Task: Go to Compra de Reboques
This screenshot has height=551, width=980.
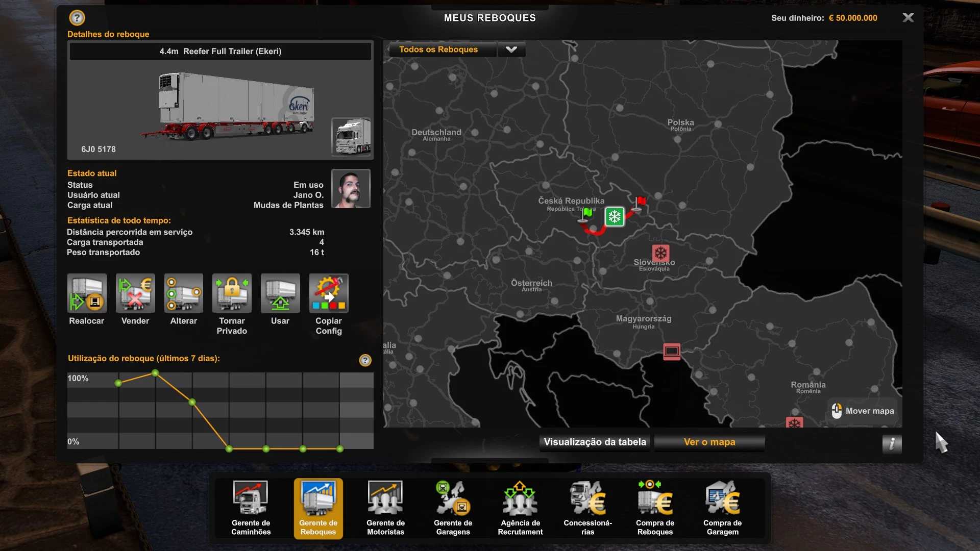Action: tap(655, 508)
